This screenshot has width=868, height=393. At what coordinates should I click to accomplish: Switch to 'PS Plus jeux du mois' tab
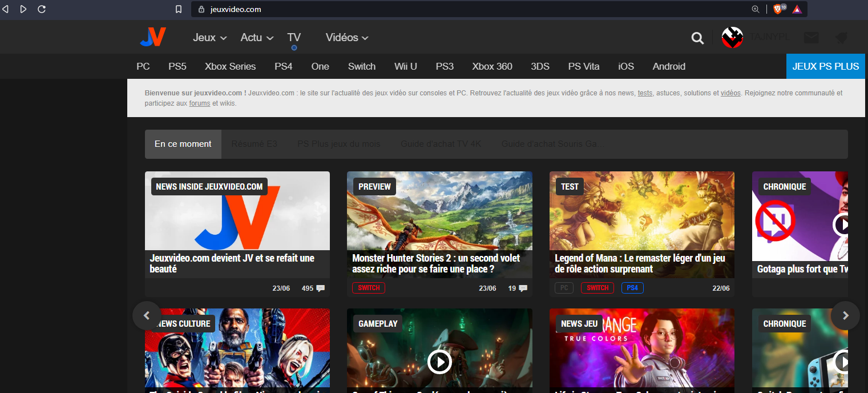(339, 144)
